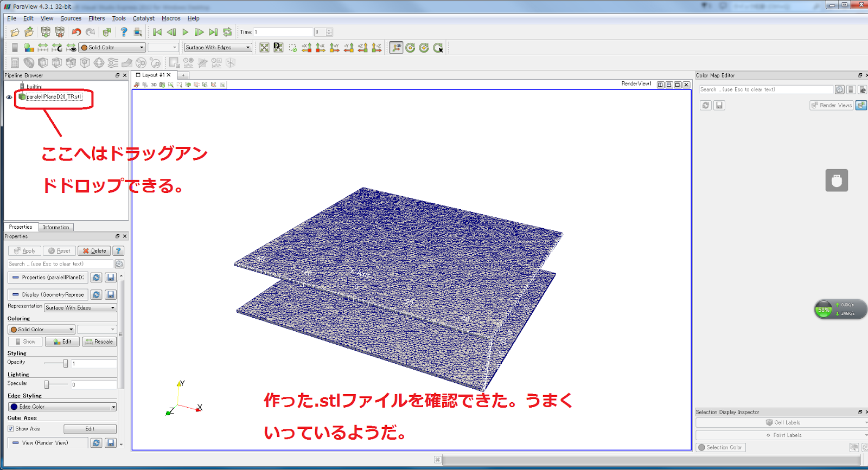Toggle the 3D interaction mode button
The width and height of the screenshot is (868, 470).
[x=154, y=85]
